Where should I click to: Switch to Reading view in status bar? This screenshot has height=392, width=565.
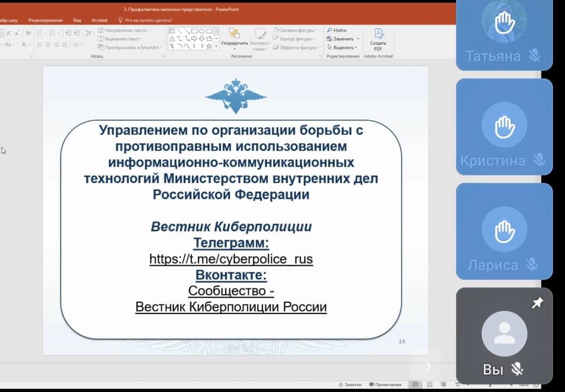click(x=444, y=385)
